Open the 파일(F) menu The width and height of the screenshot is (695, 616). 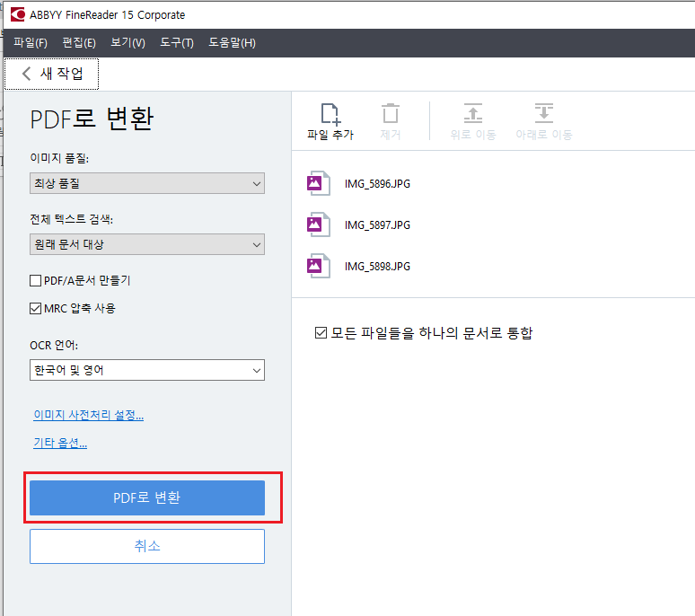click(x=31, y=42)
